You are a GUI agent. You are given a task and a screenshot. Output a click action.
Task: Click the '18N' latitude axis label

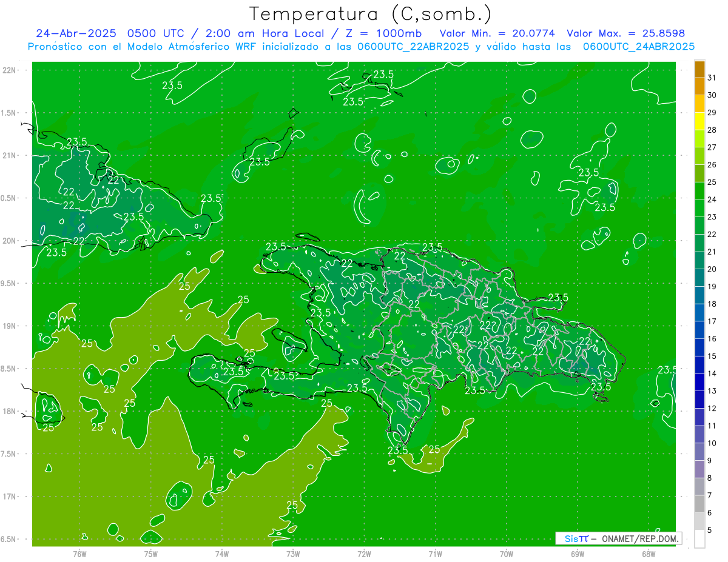9,412
